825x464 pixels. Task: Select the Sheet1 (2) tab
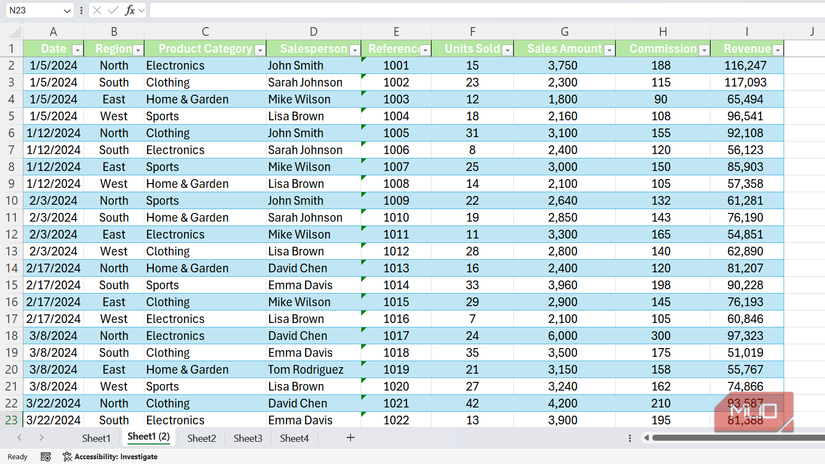[148, 437]
